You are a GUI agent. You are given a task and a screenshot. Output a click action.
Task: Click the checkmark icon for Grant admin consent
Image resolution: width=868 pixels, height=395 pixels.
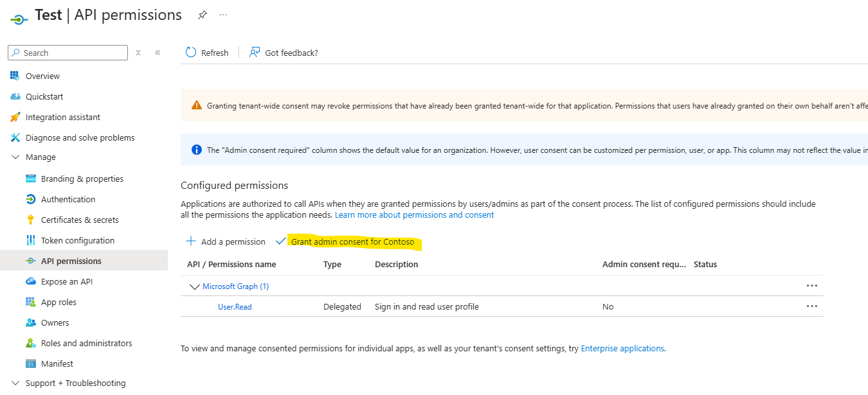(280, 241)
